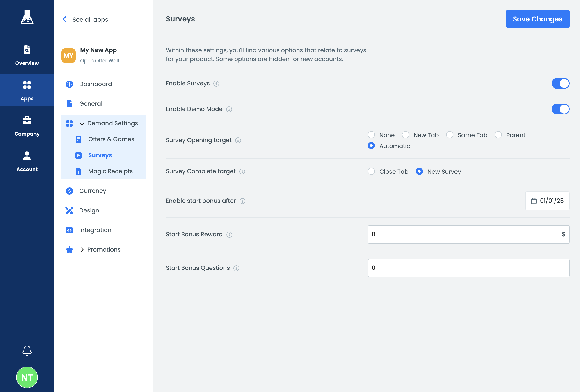Click the Enable Surveys info icon
580x392 pixels.
tap(216, 84)
